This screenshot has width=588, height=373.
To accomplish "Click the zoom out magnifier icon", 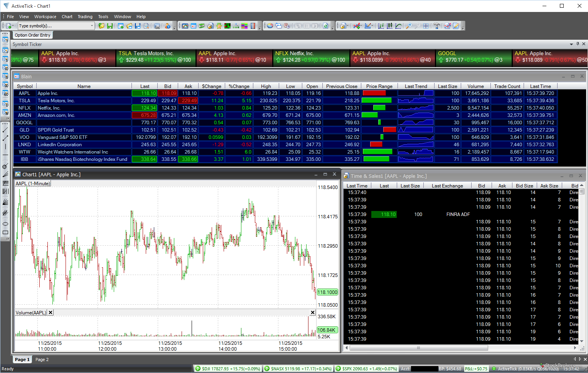I will click(x=417, y=26).
